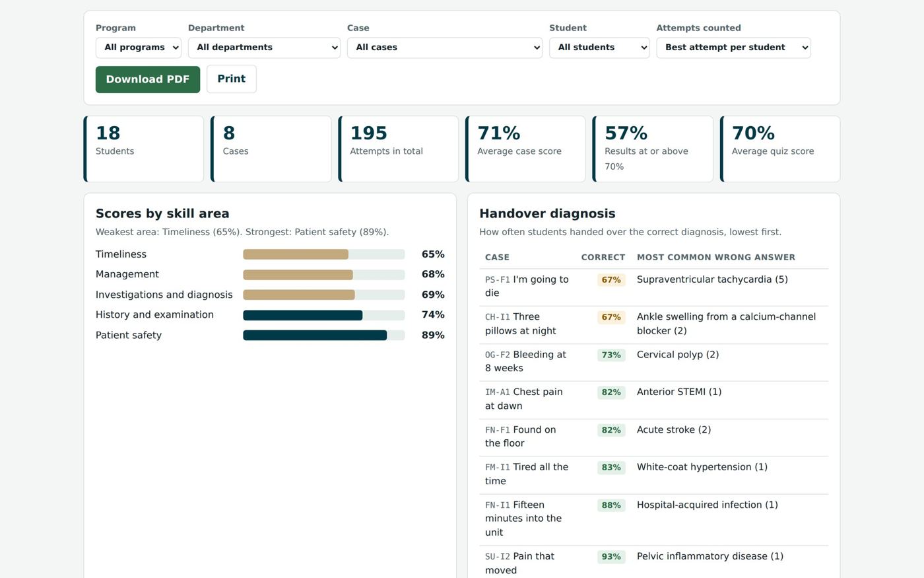Click the 67% badge for CH-I1
Viewport: 924px width, 578px height.
point(611,317)
